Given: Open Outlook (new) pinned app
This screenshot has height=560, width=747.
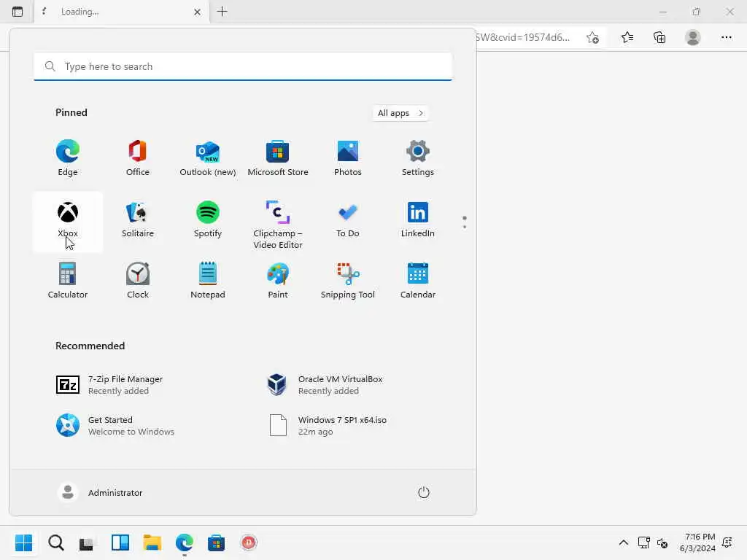Looking at the screenshot, I should click(x=208, y=158).
